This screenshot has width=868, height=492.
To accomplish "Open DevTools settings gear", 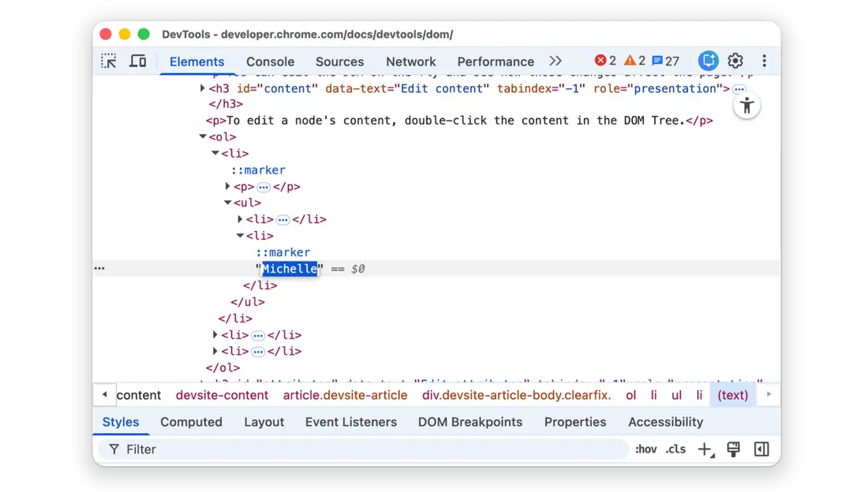I will pos(735,61).
